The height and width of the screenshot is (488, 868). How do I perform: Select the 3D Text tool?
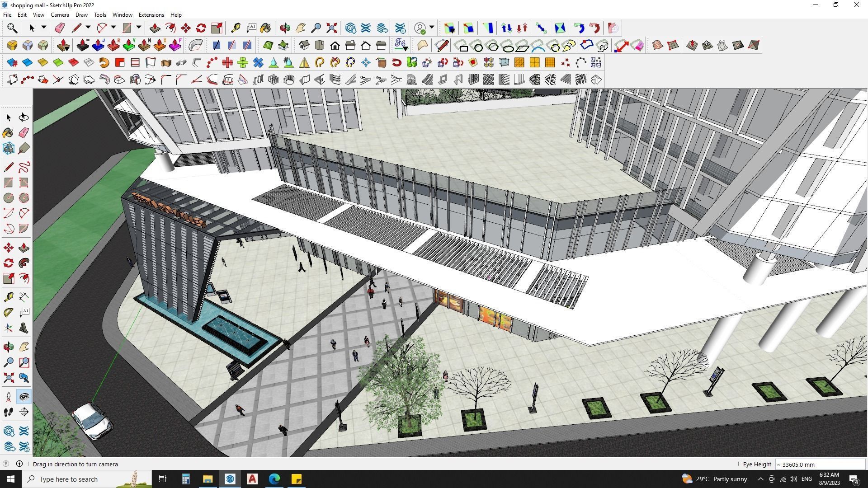[x=24, y=328]
